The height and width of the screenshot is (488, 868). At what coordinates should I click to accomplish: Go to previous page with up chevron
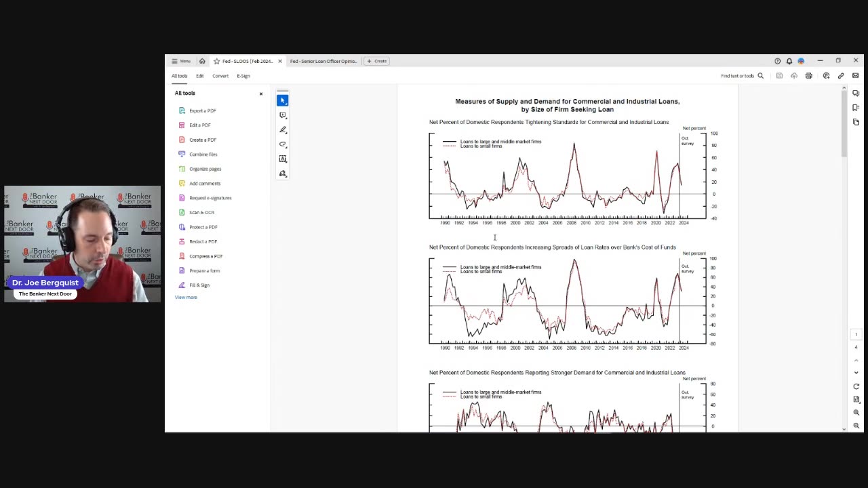856,359
